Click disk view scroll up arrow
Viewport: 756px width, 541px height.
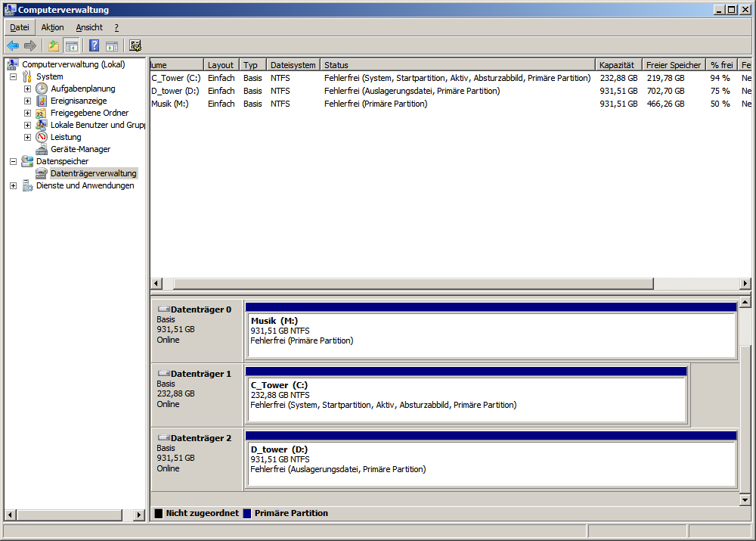(745, 303)
